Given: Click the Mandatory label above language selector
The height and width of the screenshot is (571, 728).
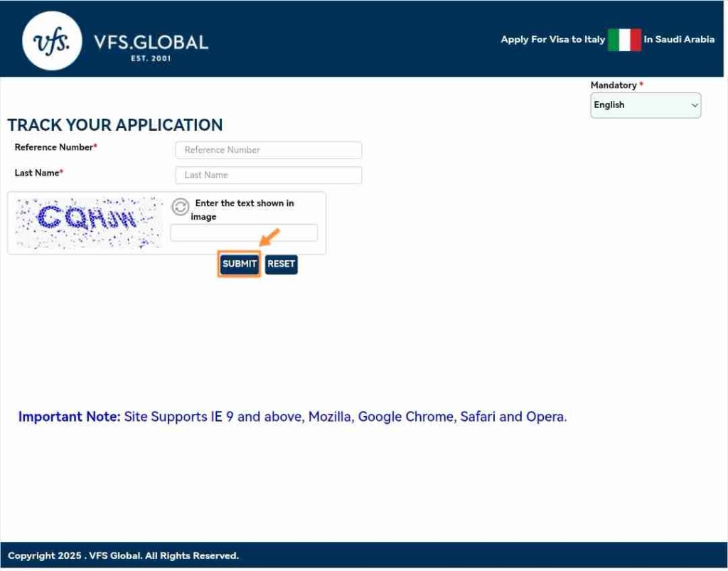Looking at the screenshot, I should pyautogui.click(x=616, y=85).
